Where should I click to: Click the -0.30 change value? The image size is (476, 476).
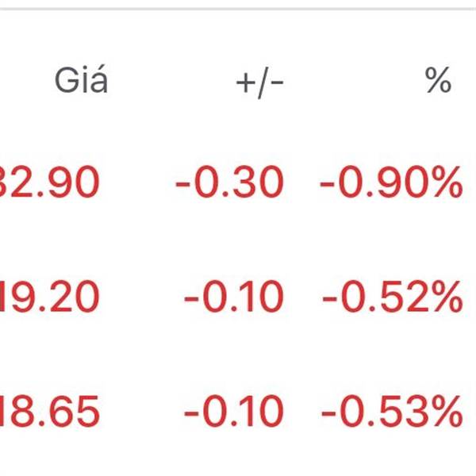point(229,182)
